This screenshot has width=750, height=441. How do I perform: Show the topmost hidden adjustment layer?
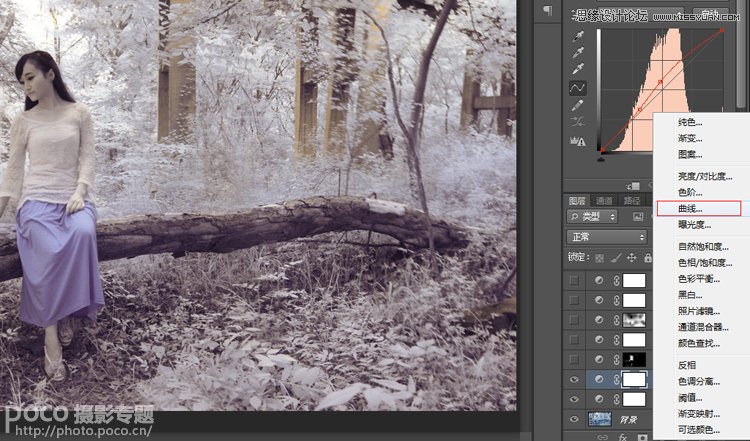pos(573,281)
